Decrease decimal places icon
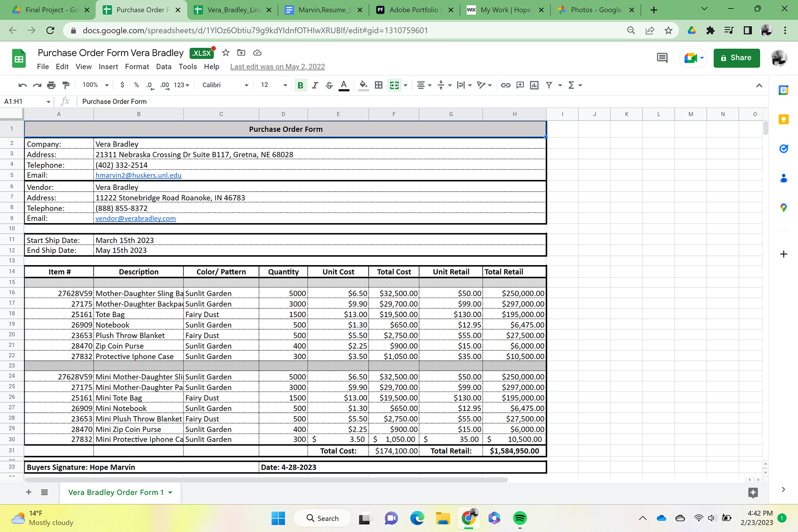The width and height of the screenshot is (798, 532). tap(150, 85)
